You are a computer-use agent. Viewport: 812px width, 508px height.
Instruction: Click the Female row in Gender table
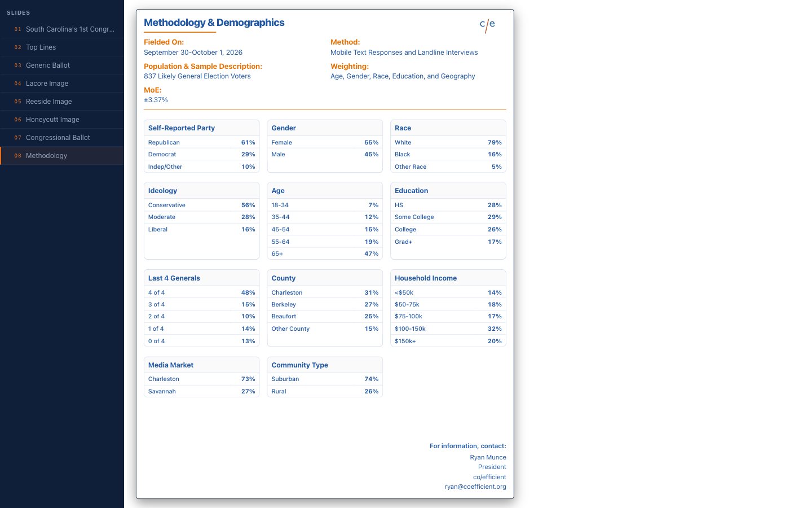(x=325, y=142)
